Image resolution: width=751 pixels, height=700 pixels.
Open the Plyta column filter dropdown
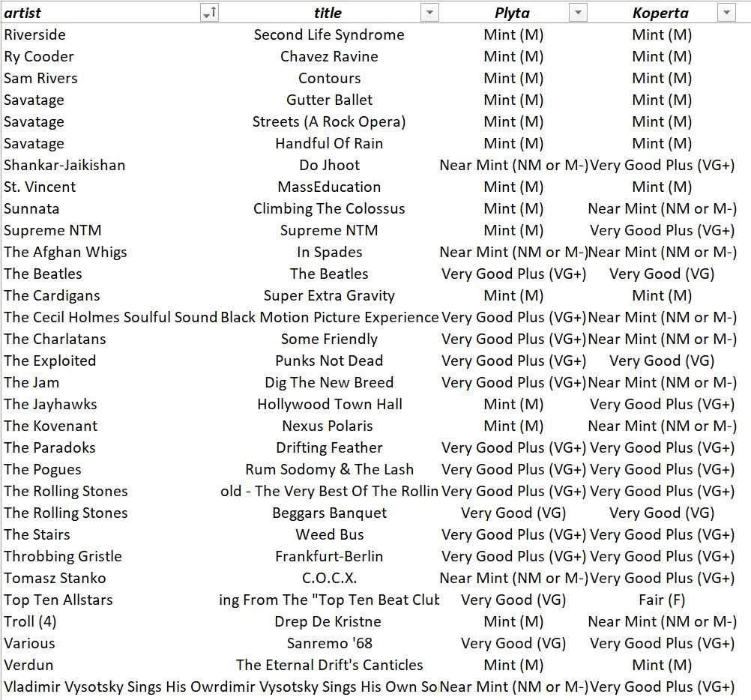pyautogui.click(x=578, y=13)
